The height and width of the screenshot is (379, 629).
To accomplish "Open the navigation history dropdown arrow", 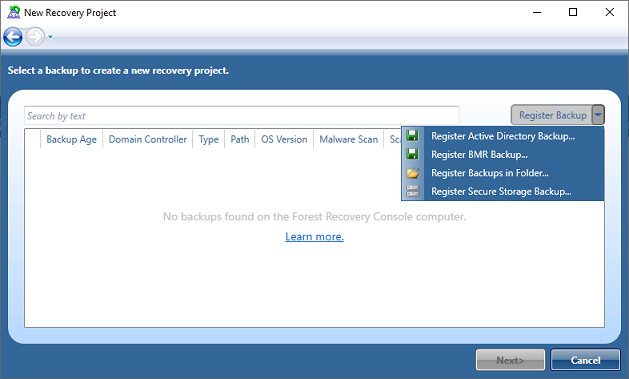I will click(x=51, y=37).
